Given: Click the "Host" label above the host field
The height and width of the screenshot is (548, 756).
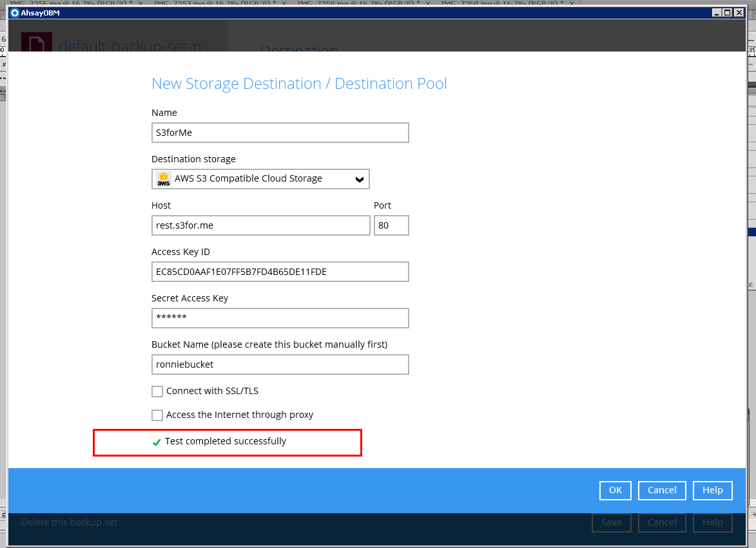Looking at the screenshot, I should point(161,205).
